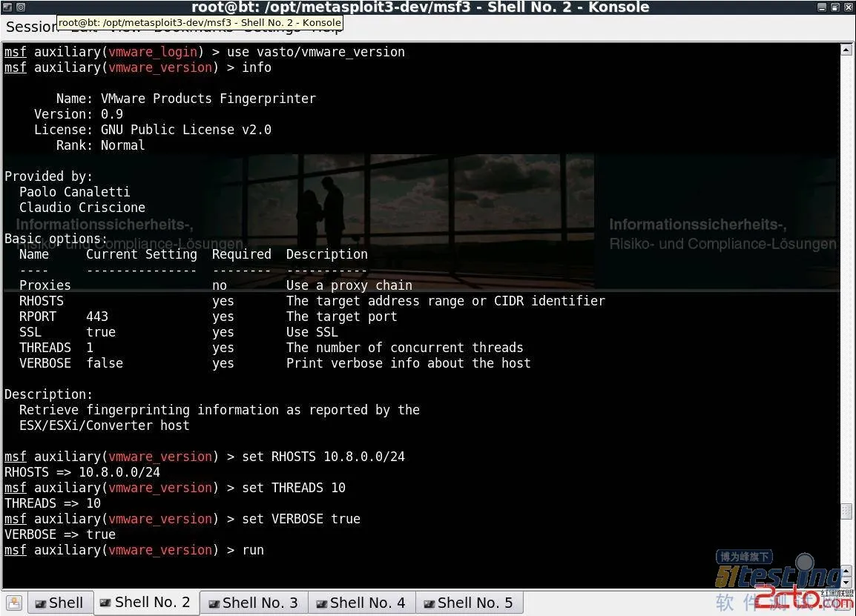Viewport: 856px width, 616px height.
Task: Click the scrollbar bottom down arrow
Action: point(846,583)
